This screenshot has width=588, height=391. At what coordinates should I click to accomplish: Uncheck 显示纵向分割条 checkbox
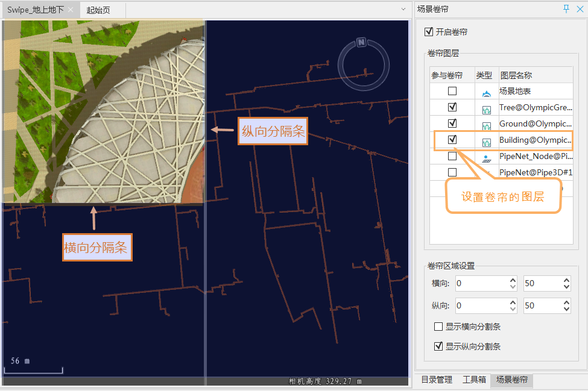[x=438, y=346]
